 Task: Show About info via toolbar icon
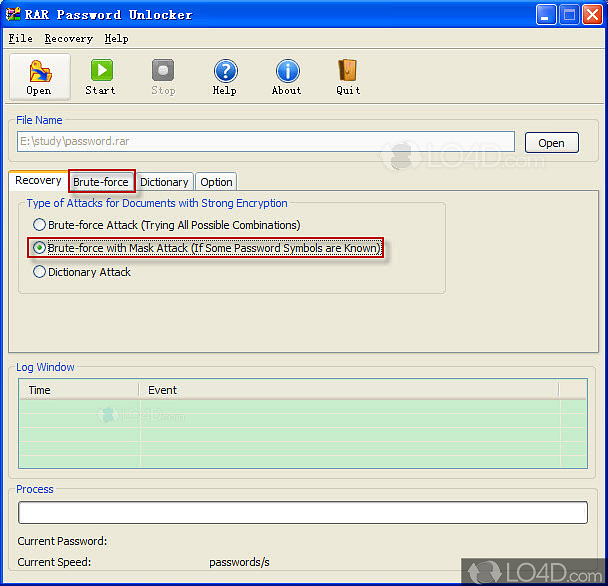287,77
